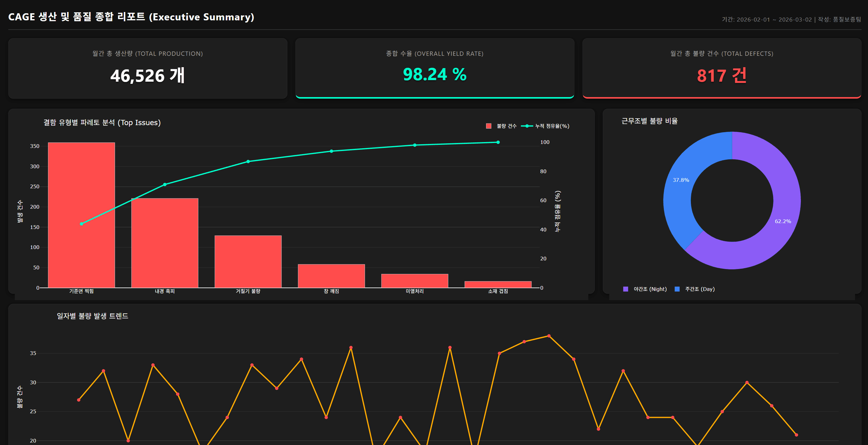Toggle the 주간조 (Day) legend entry

695,289
